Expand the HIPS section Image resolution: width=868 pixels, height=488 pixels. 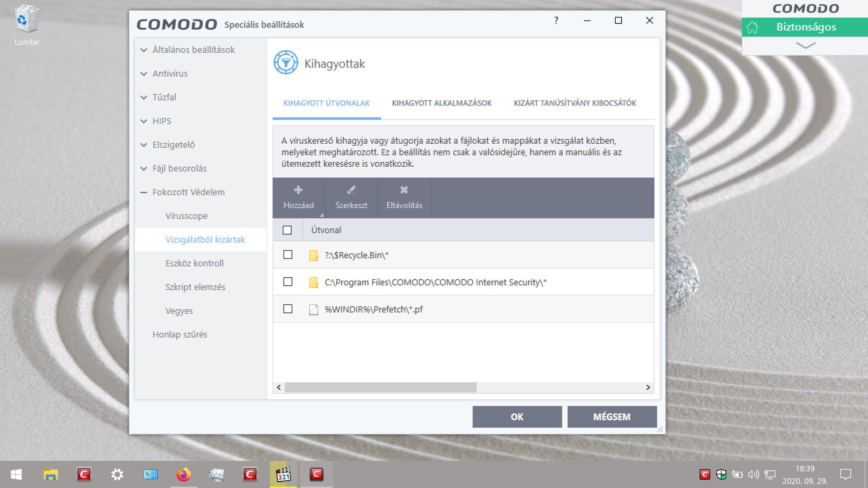[x=144, y=121]
